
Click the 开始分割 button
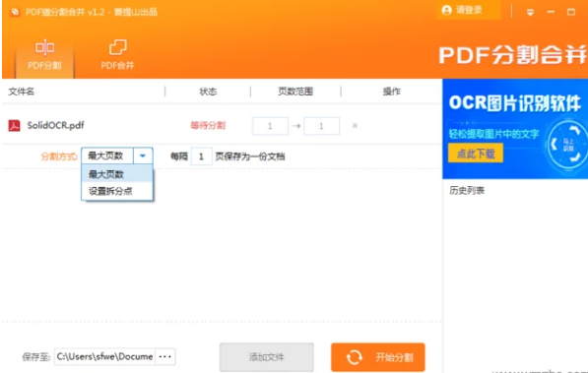point(378,357)
